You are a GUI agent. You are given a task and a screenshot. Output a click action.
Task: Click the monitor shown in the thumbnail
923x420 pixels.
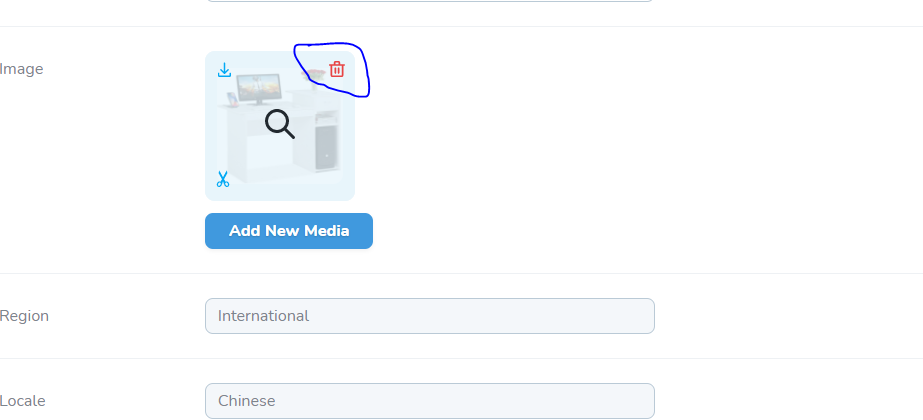tap(258, 89)
